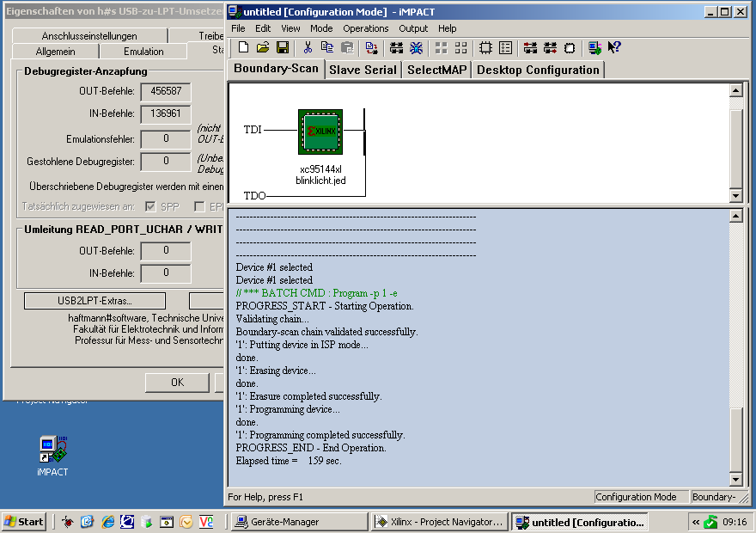Select the Anschlusseinstellungen tab
This screenshot has width=756, height=533.
pos(89,36)
